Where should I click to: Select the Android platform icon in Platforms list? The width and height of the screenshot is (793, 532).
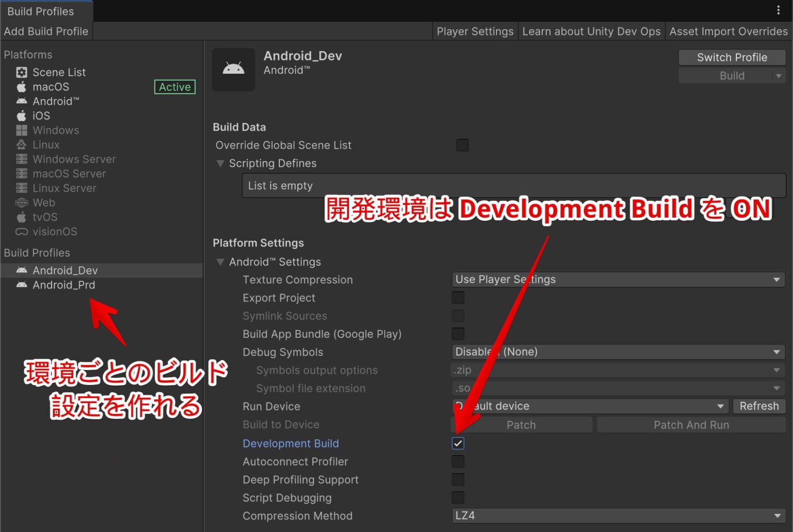click(22, 101)
